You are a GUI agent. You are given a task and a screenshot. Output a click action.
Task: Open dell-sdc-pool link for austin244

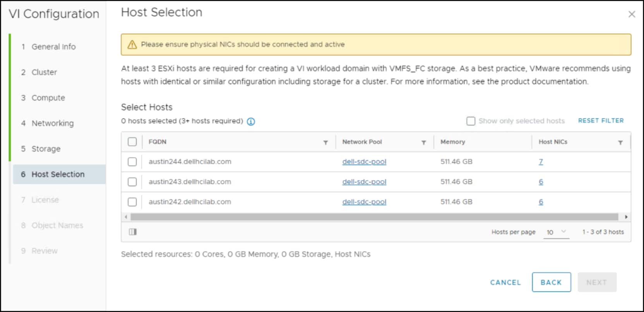point(364,162)
